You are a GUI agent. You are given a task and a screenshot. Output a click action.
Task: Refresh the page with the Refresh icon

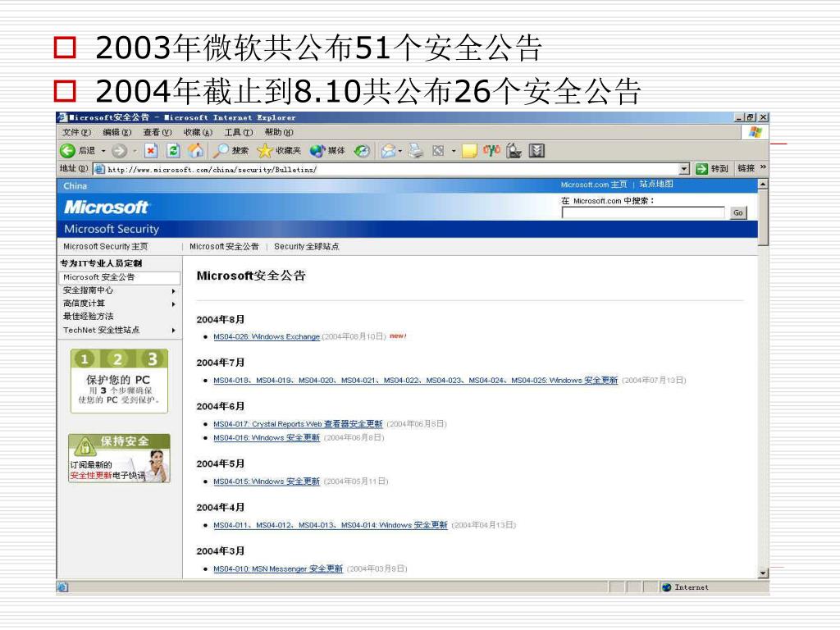(x=173, y=151)
